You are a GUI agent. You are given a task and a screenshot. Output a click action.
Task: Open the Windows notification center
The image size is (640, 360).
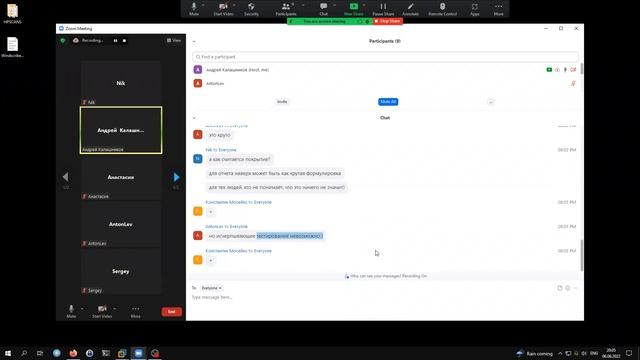click(629, 353)
